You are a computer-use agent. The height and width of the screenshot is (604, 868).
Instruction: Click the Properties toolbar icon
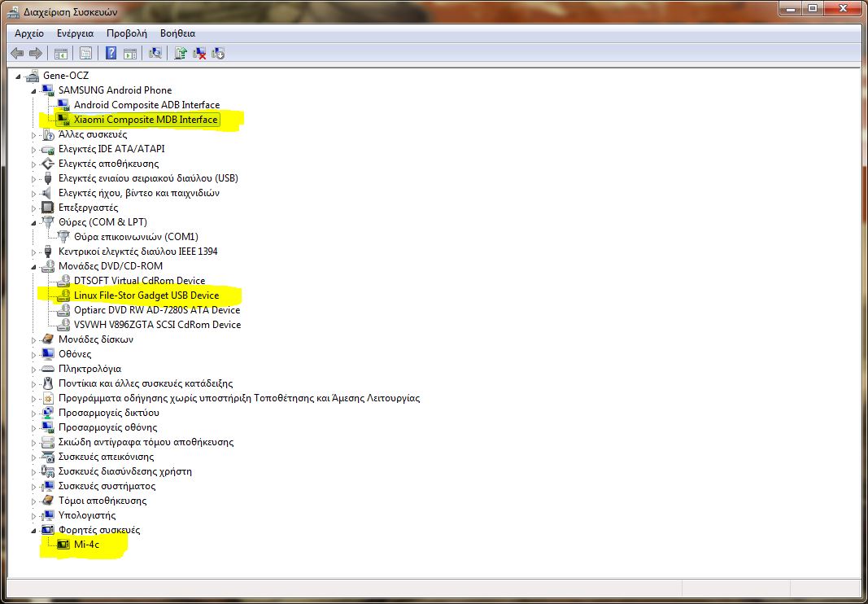click(x=85, y=54)
